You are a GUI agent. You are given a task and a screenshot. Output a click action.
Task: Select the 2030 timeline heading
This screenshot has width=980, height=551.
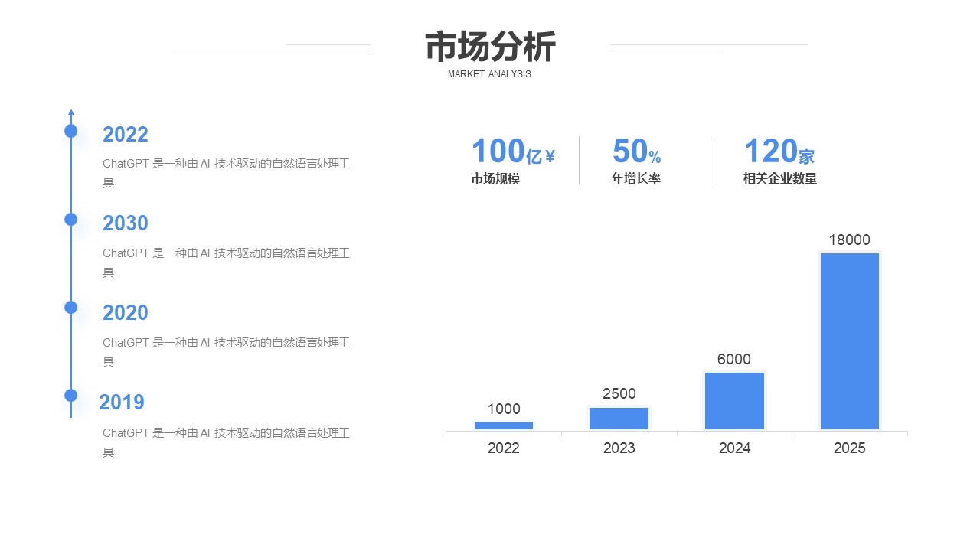pyautogui.click(x=126, y=223)
